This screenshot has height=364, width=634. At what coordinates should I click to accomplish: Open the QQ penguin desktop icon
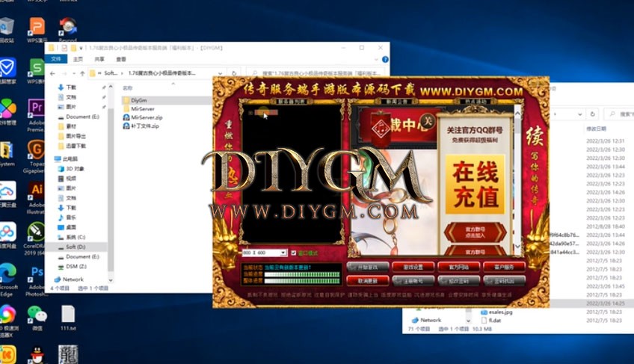37,355
